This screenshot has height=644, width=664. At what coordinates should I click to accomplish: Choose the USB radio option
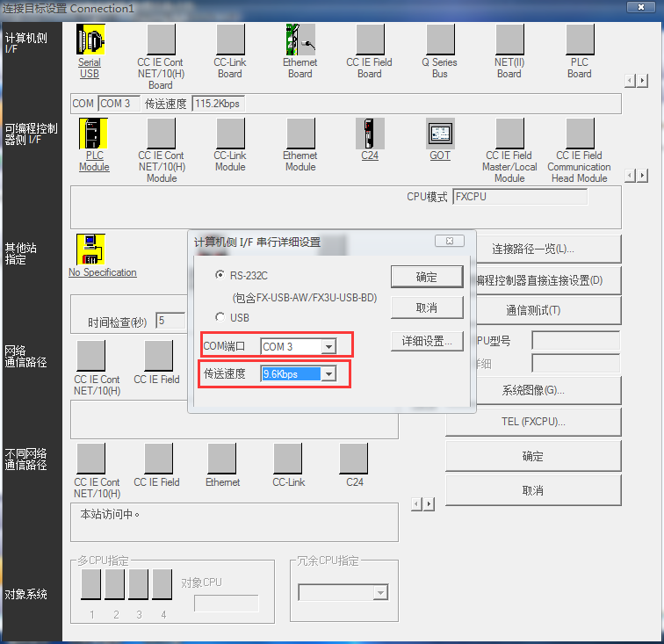[220, 317]
